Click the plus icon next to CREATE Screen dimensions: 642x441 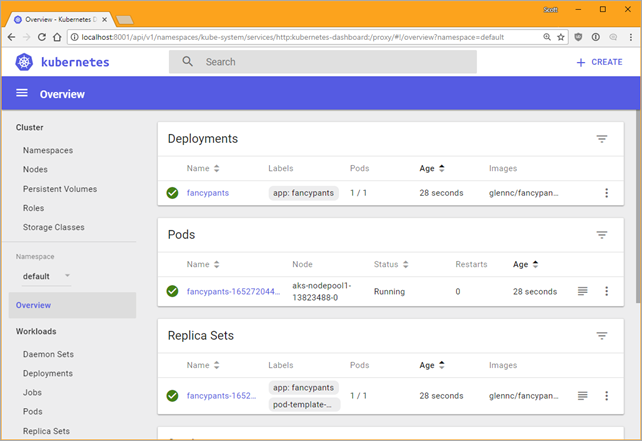(581, 62)
